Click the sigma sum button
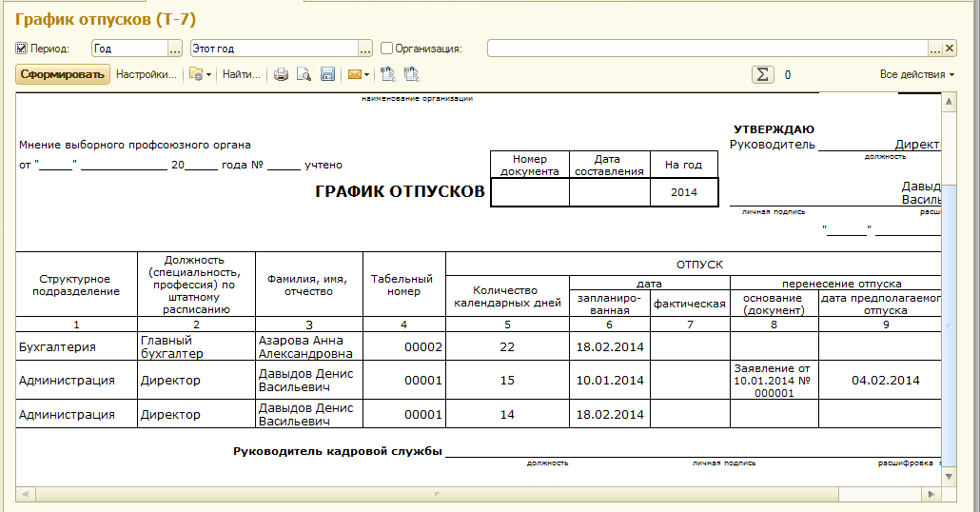 click(762, 74)
